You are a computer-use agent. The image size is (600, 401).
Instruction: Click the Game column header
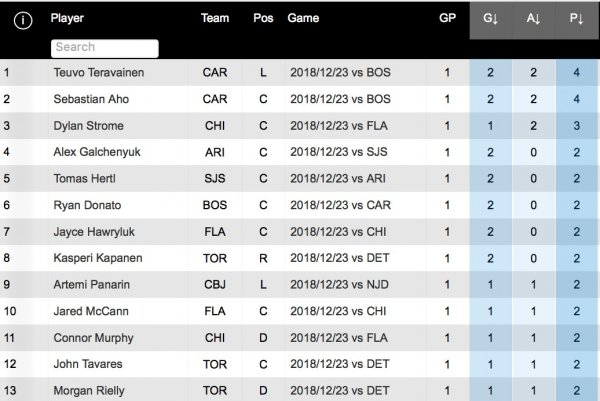(x=303, y=18)
